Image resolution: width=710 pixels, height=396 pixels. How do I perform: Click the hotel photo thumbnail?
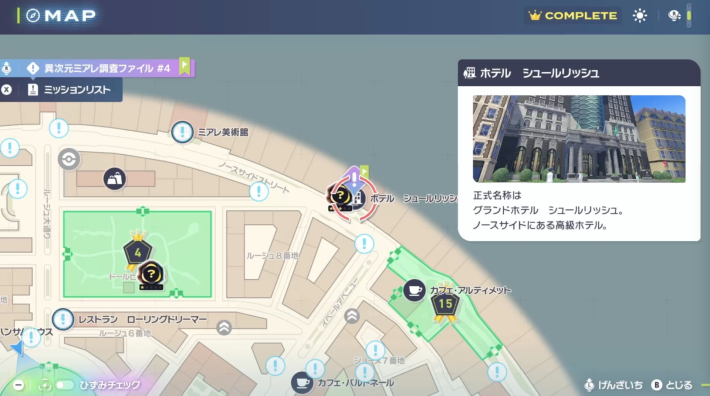pos(579,139)
